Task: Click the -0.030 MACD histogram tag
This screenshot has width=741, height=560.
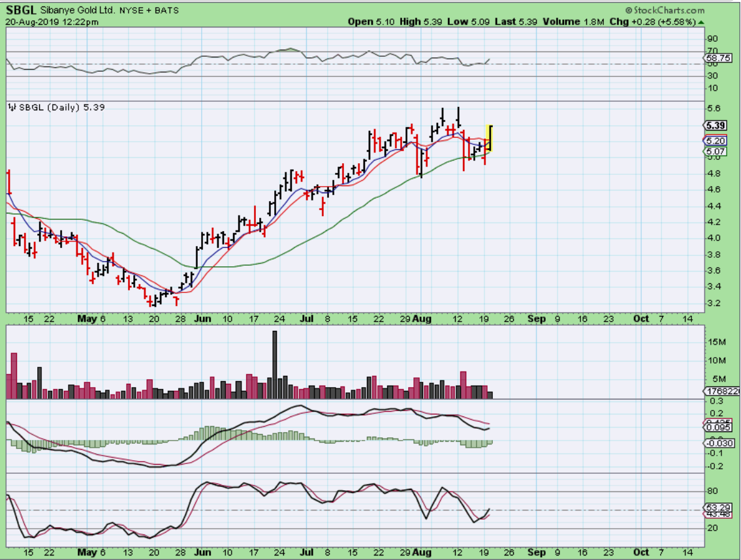Action: [x=718, y=443]
